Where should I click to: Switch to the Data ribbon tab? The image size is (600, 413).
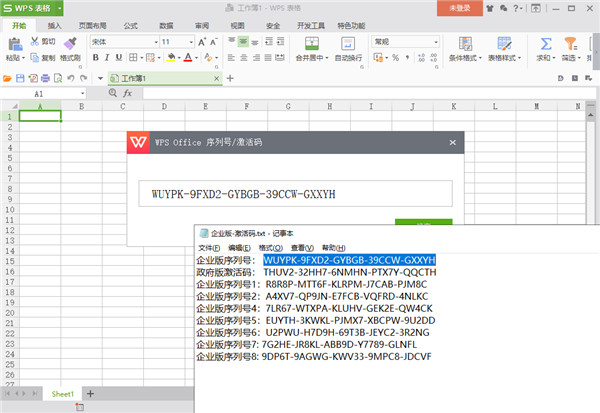pyautogui.click(x=166, y=26)
